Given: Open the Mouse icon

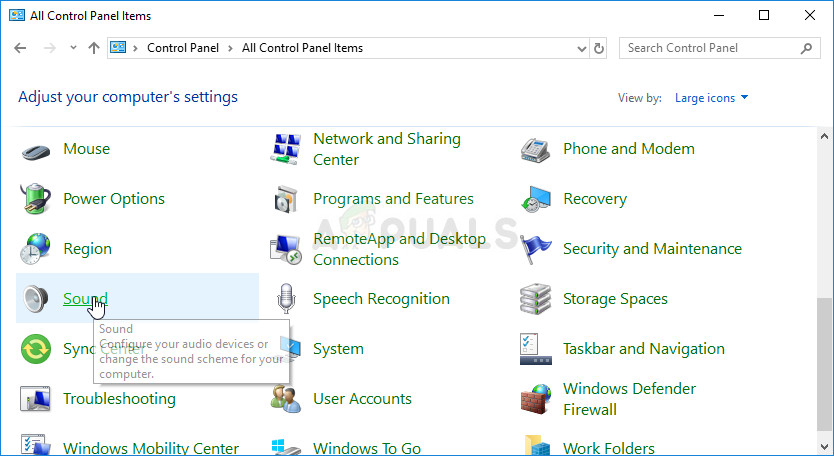Looking at the screenshot, I should click(x=37, y=149).
